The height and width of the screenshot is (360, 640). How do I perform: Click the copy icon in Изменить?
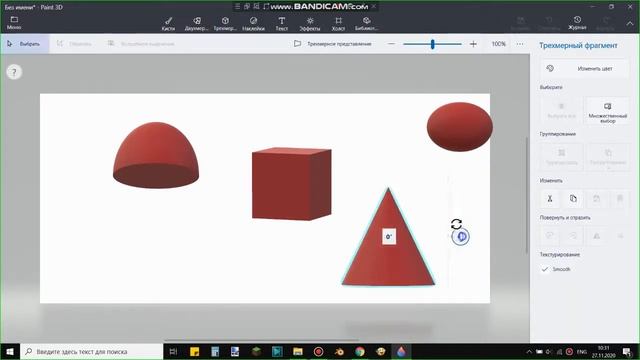coord(573,198)
